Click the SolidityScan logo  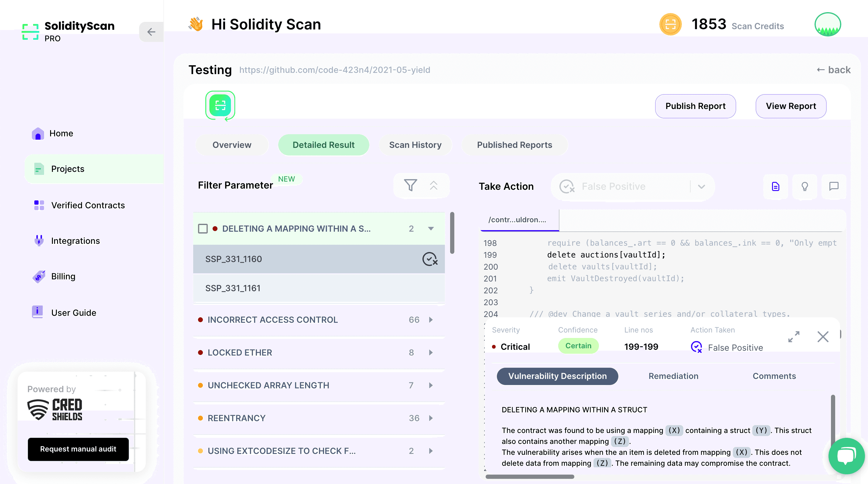click(x=68, y=31)
